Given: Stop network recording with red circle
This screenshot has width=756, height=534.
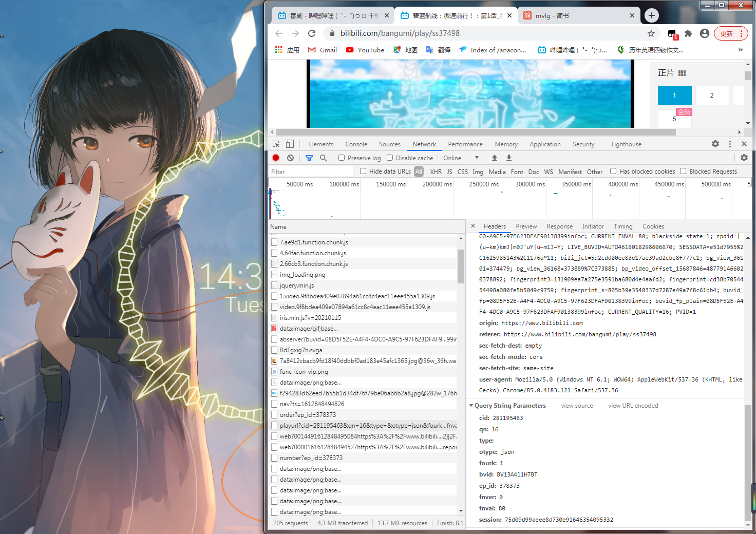Looking at the screenshot, I should tap(276, 158).
